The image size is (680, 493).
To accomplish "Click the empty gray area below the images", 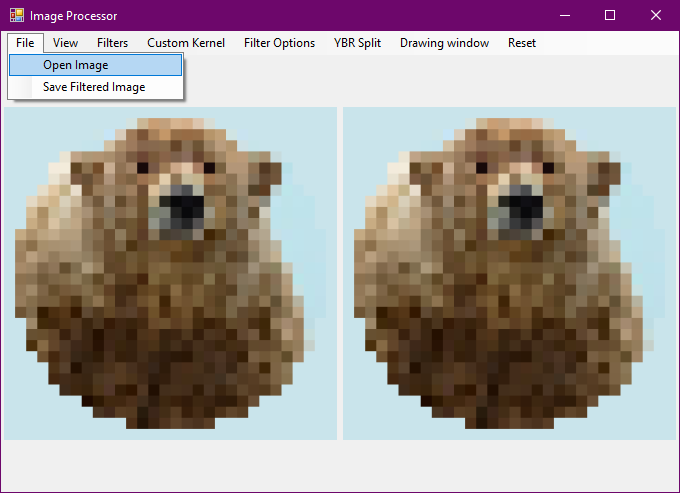I will click(x=340, y=465).
